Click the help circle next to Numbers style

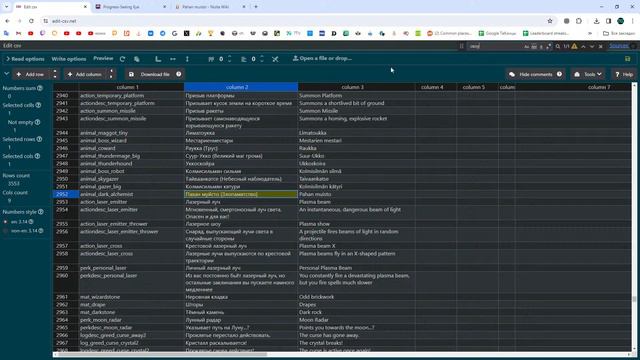coord(41,212)
